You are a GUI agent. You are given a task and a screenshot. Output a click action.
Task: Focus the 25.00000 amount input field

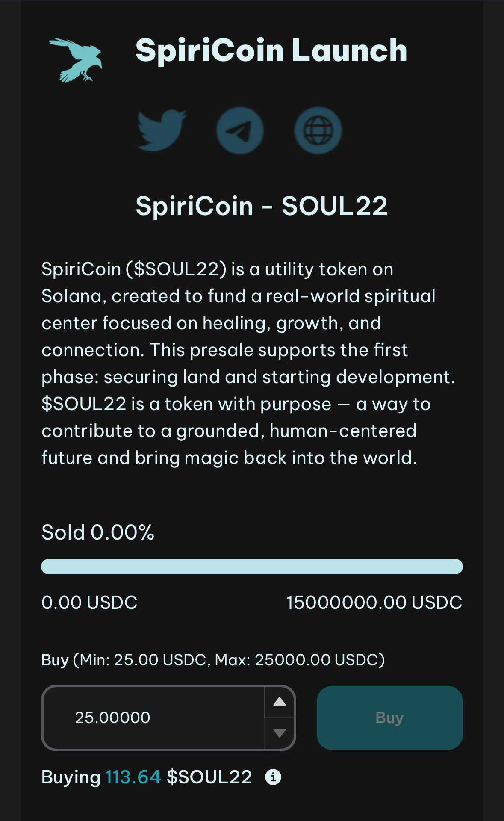tap(154, 718)
